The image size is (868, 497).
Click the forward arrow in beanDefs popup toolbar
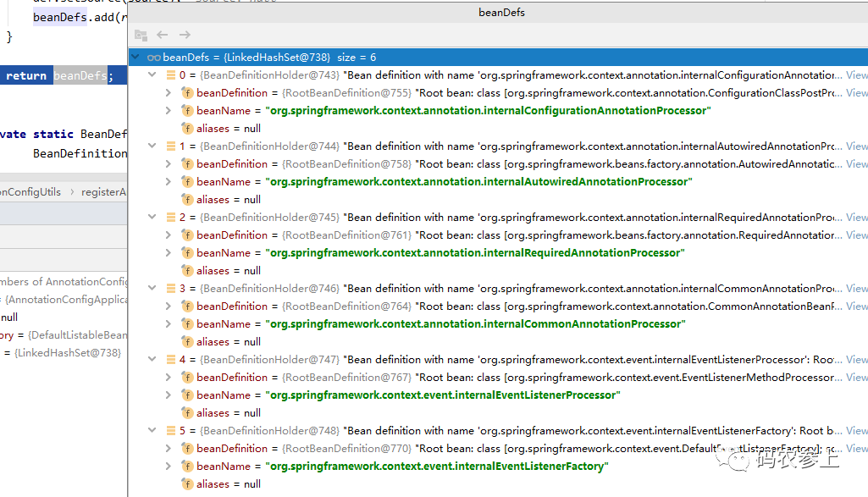point(185,35)
